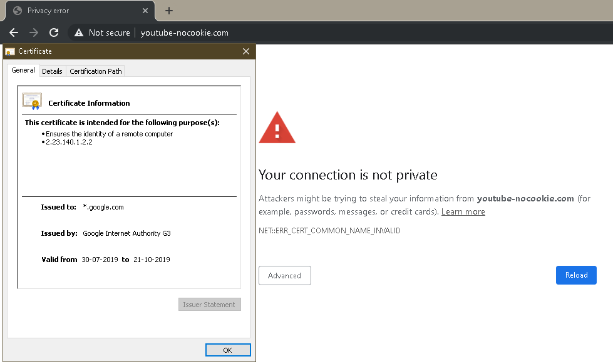
Task: Click the Not secure label
Action: 110,33
